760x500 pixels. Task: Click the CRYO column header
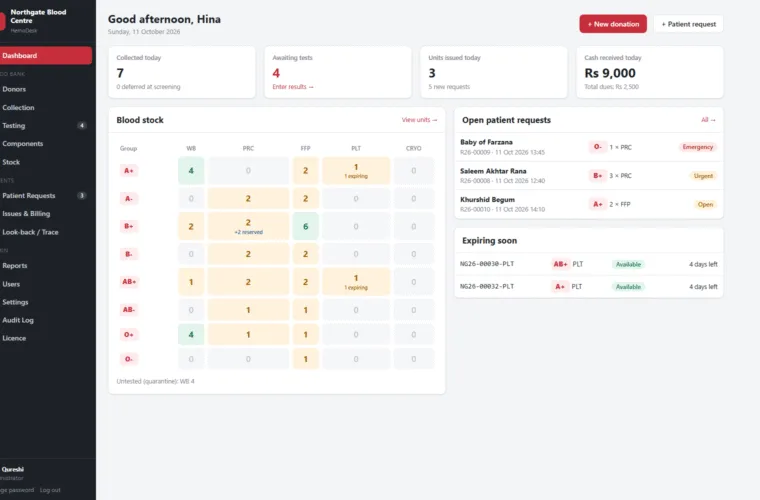[413, 148]
